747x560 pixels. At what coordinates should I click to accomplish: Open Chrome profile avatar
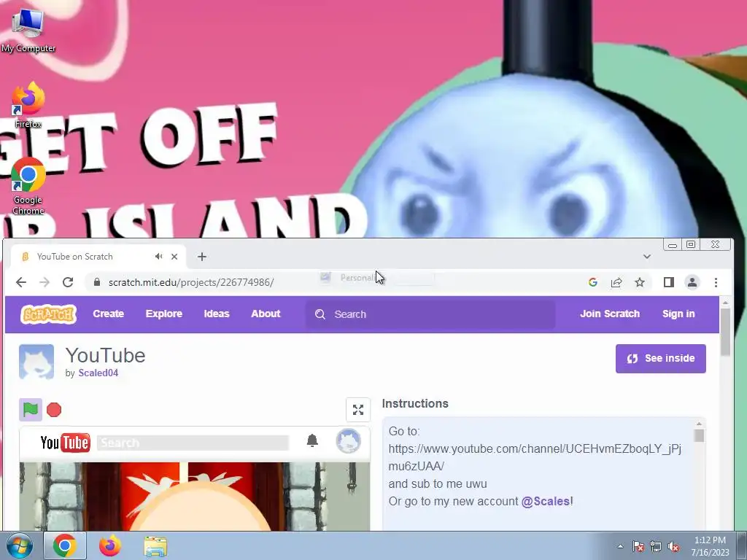point(692,282)
